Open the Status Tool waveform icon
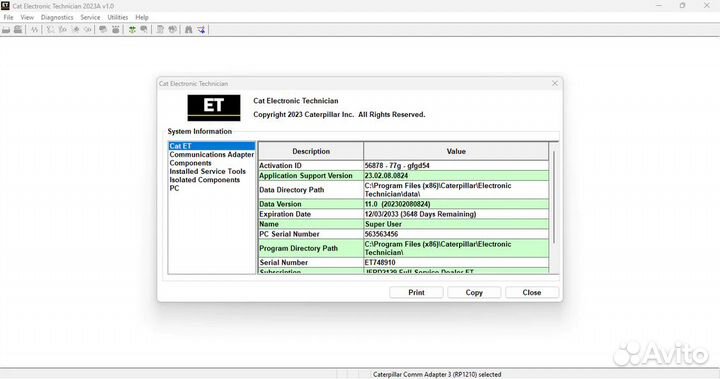This screenshot has height=379, width=720. point(35,30)
